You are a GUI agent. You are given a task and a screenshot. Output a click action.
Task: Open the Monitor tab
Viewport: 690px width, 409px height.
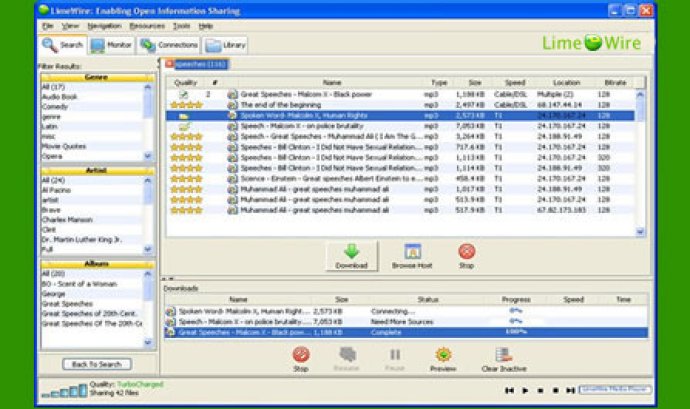tap(111, 45)
